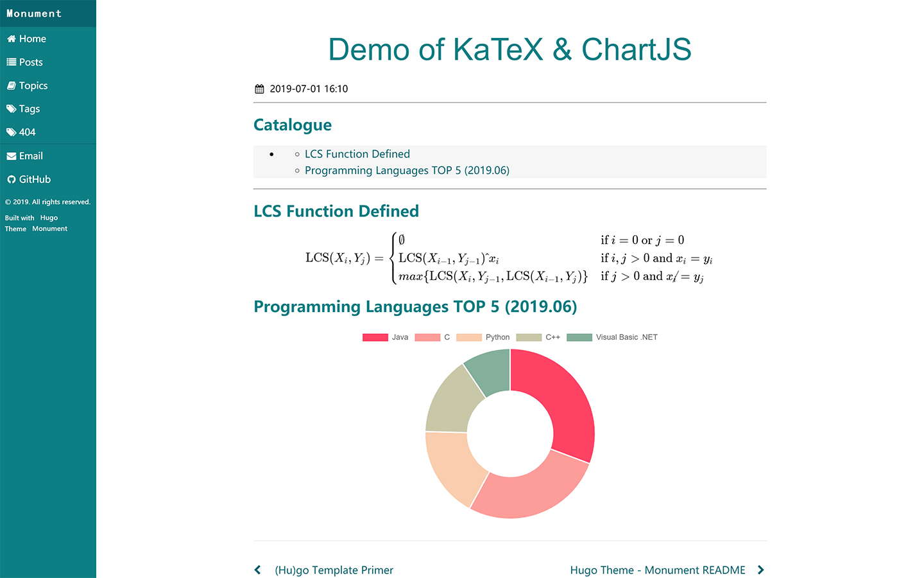
Task: Open the Posts menu item
Action: (x=48, y=62)
